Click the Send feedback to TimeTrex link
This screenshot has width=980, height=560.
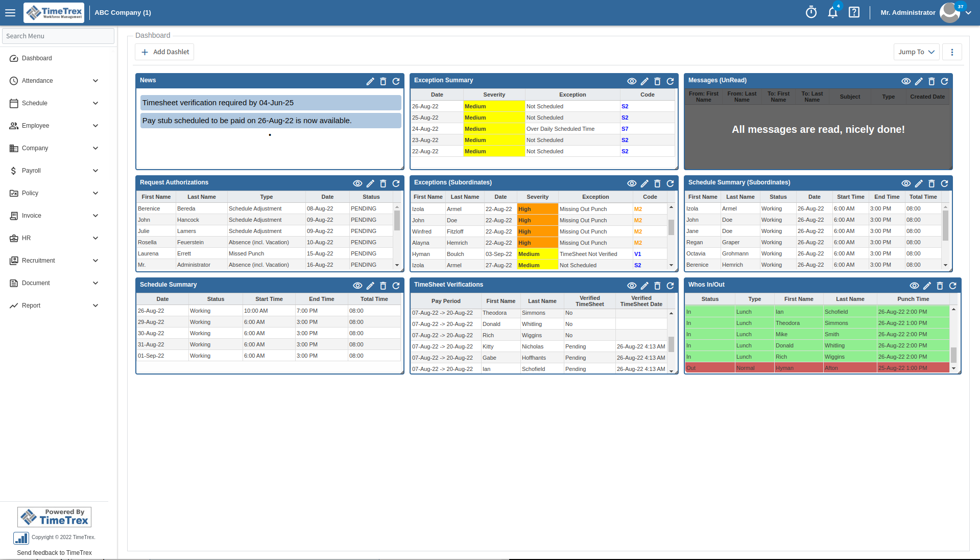coord(54,552)
